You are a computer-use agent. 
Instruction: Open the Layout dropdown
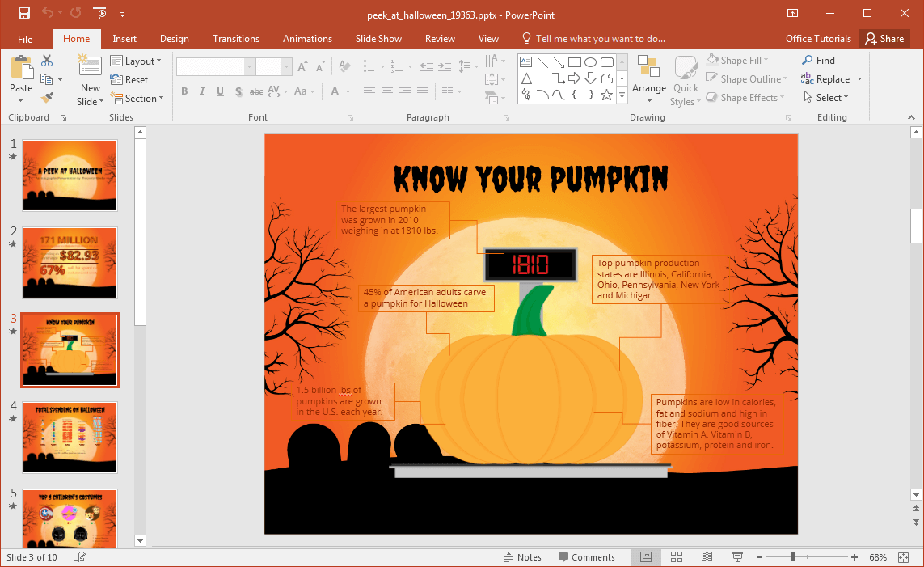pos(137,61)
